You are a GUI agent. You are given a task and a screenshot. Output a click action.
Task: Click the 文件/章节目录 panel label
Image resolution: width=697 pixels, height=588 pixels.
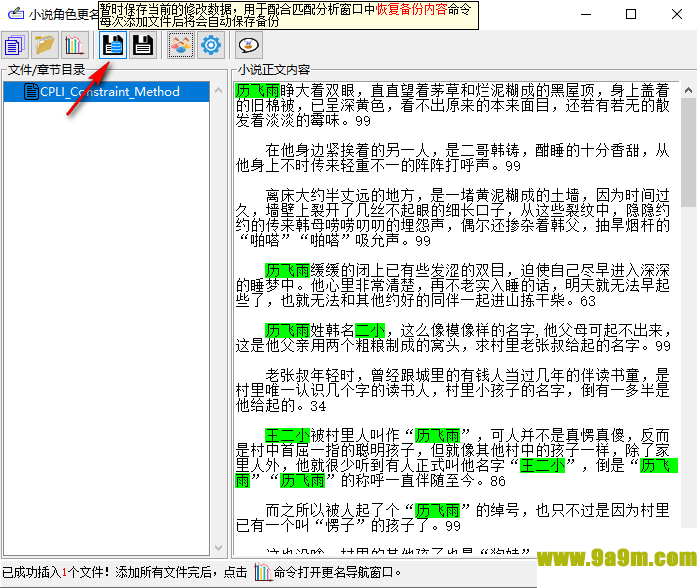pyautogui.click(x=46, y=70)
